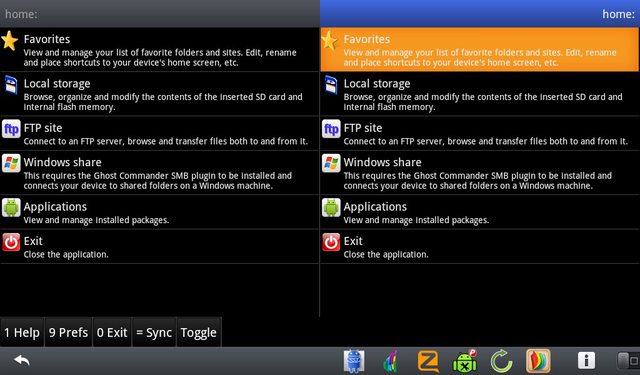Open 'Favorites' title in left panel
640x375 pixels.
tap(47, 39)
